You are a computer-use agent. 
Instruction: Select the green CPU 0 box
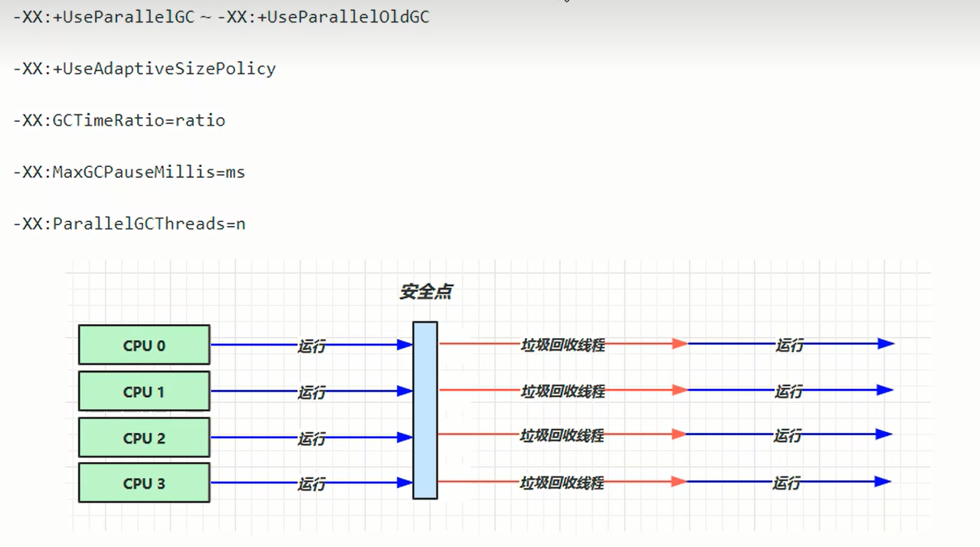[144, 345]
